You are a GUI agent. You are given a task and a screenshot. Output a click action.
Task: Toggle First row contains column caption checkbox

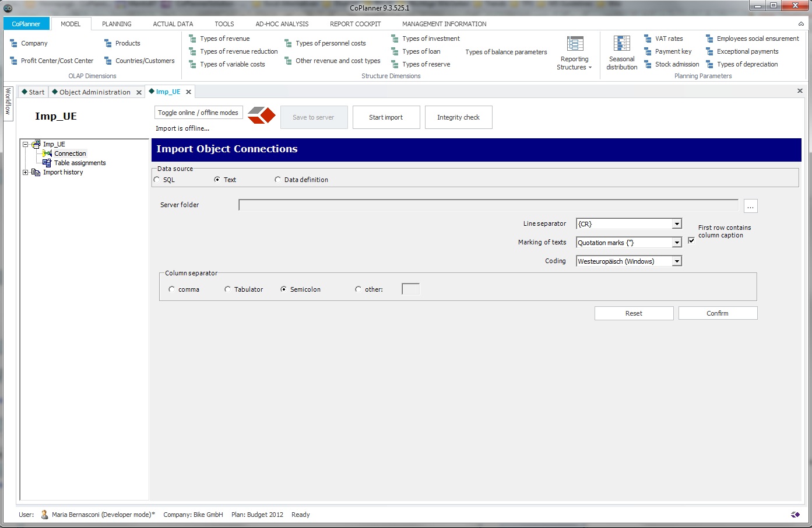(x=691, y=240)
